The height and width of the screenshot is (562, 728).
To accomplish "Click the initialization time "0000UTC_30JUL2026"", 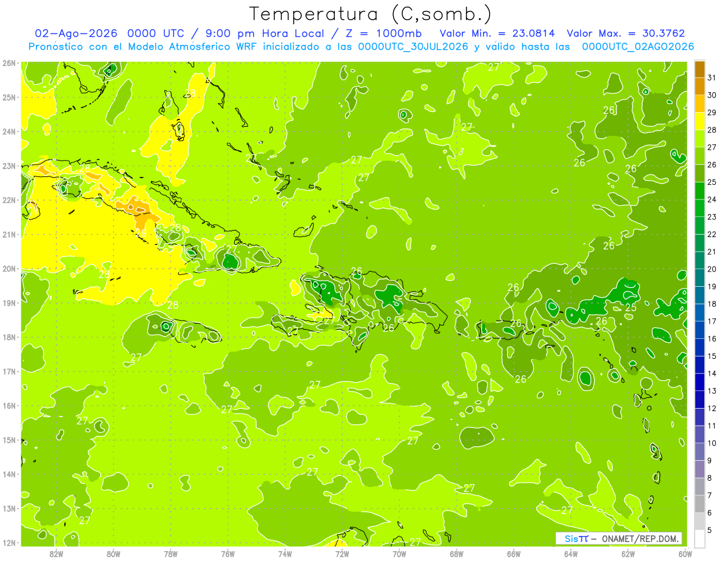I will coord(413,47).
